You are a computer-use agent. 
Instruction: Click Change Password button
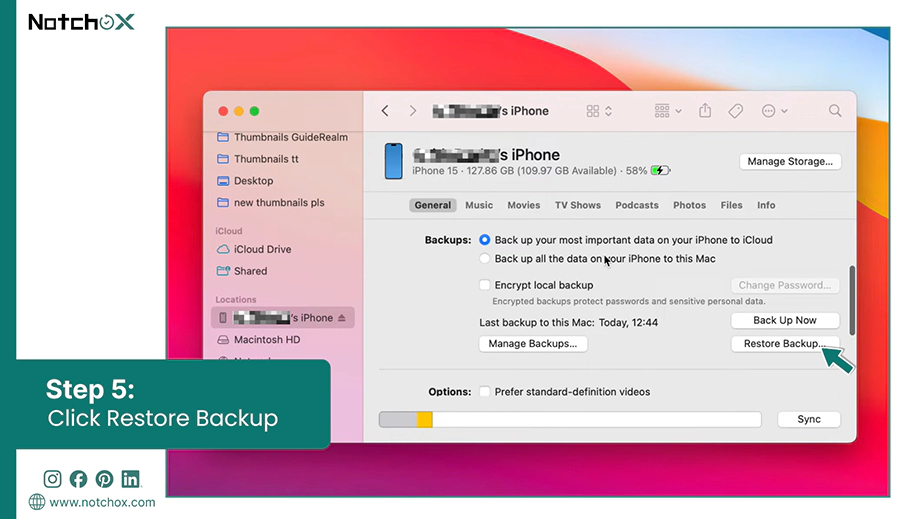click(x=785, y=285)
